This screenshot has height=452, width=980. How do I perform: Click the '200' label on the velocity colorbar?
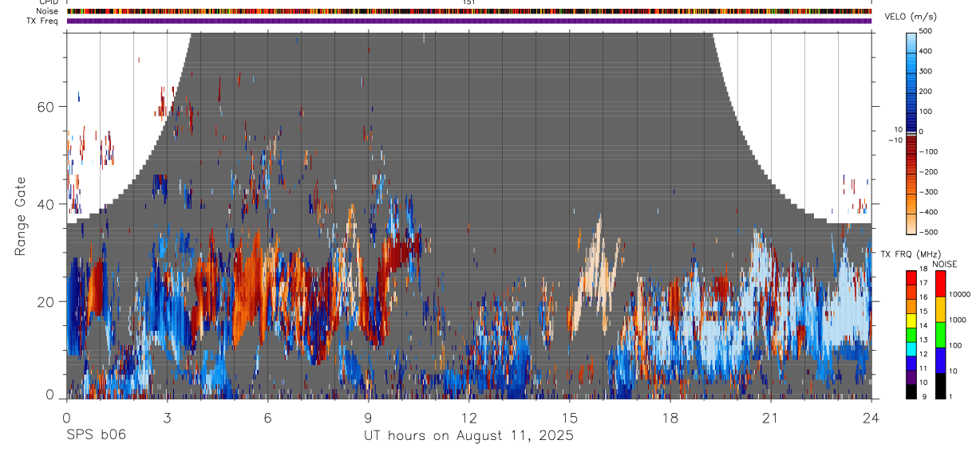pyautogui.click(x=926, y=92)
